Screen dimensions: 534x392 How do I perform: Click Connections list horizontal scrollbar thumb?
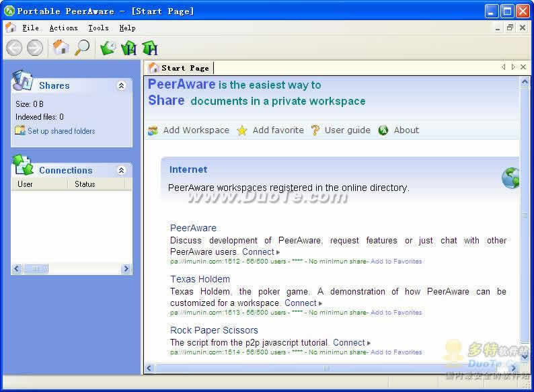pyautogui.click(x=36, y=269)
